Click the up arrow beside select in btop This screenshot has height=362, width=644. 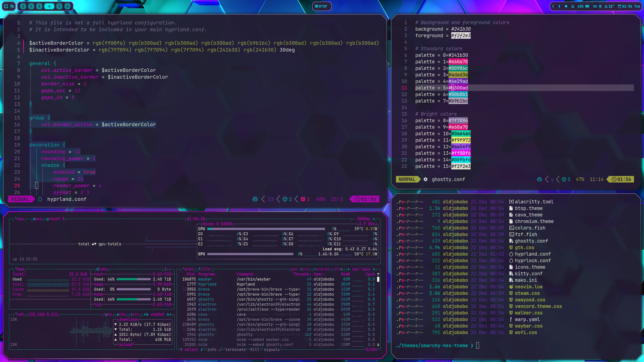(x=181, y=350)
